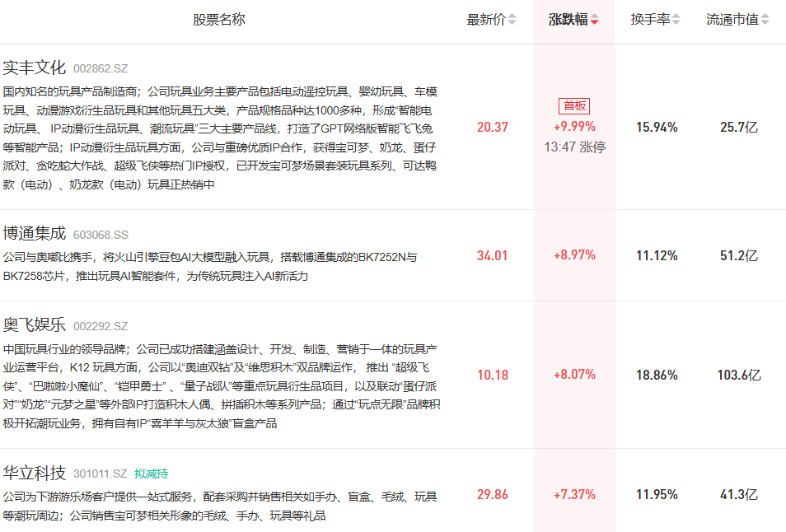Open stock 华立科技
Image resolution: width=786 pixels, height=532 pixels.
click(34, 473)
